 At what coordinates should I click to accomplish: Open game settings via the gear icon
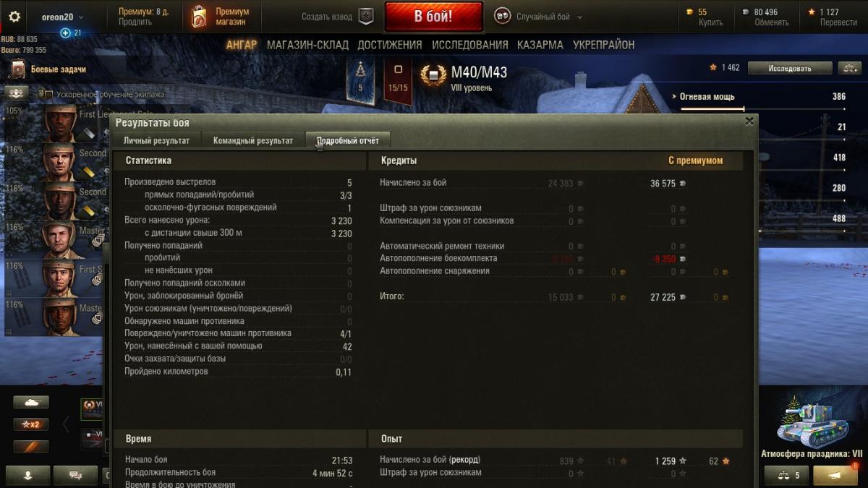click(x=14, y=17)
